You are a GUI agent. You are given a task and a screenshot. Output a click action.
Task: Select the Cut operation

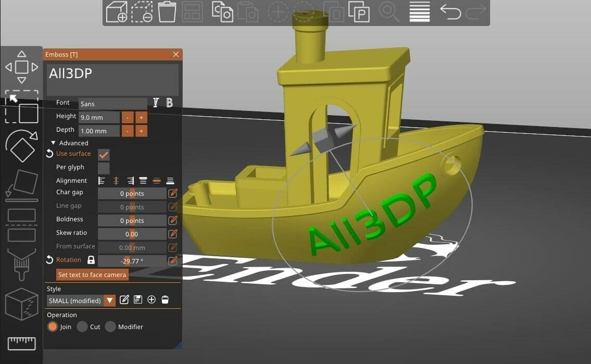point(82,327)
